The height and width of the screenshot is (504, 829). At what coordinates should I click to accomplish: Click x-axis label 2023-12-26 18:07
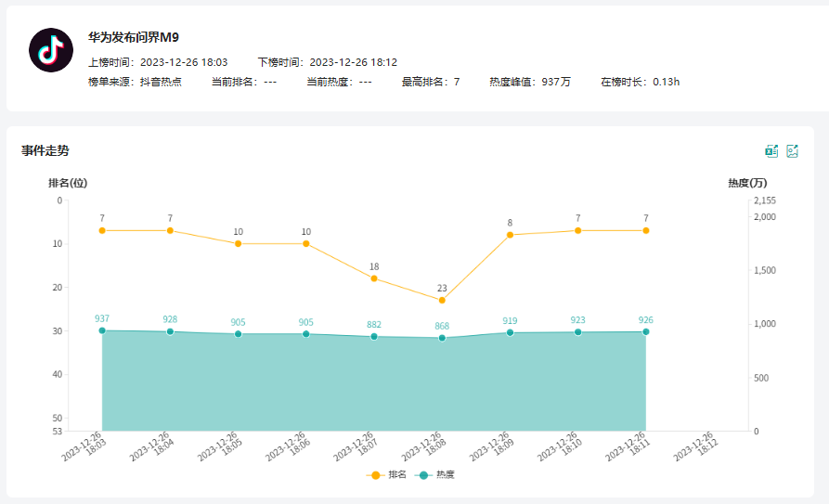tap(356, 446)
